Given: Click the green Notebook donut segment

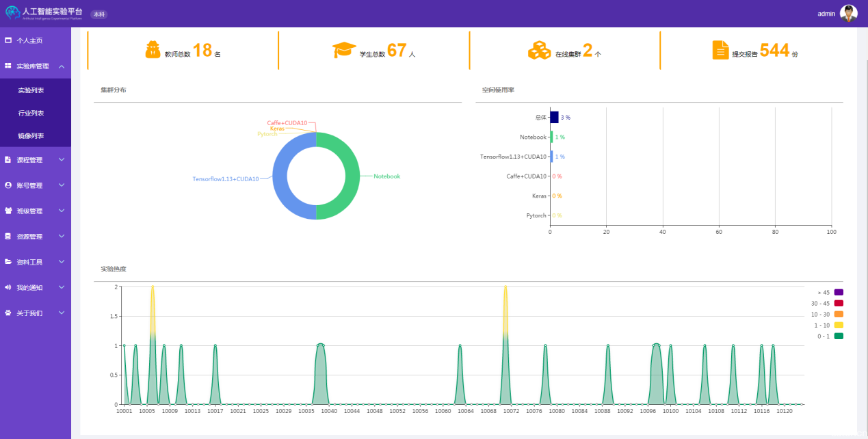Looking at the screenshot, I should [x=350, y=176].
